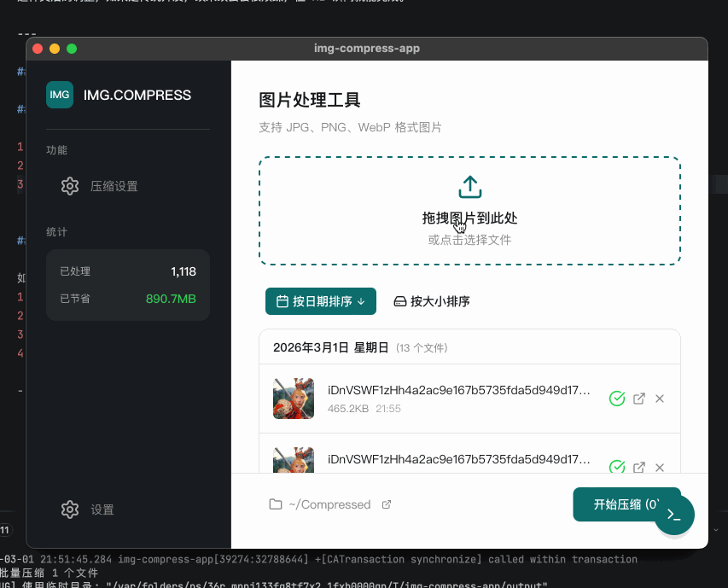Open first file in external viewer

(x=639, y=399)
